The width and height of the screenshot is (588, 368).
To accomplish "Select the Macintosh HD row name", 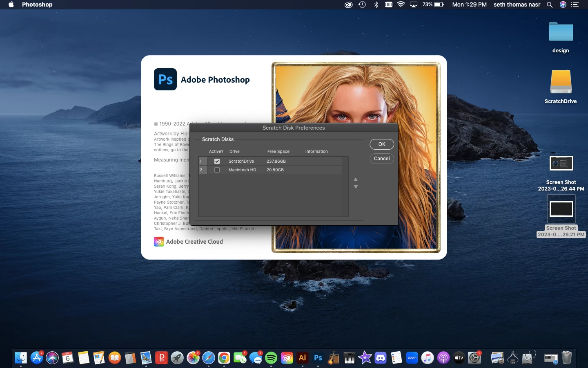I will (x=243, y=170).
